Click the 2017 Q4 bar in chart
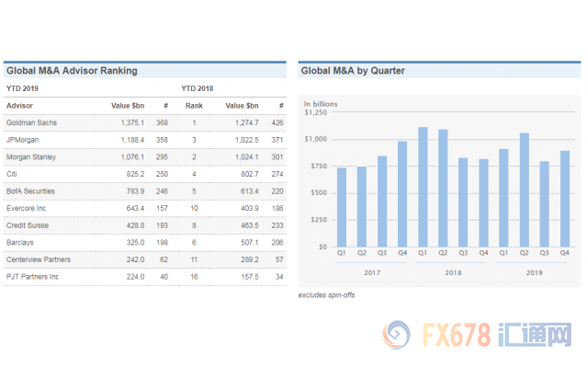 pos(402,194)
